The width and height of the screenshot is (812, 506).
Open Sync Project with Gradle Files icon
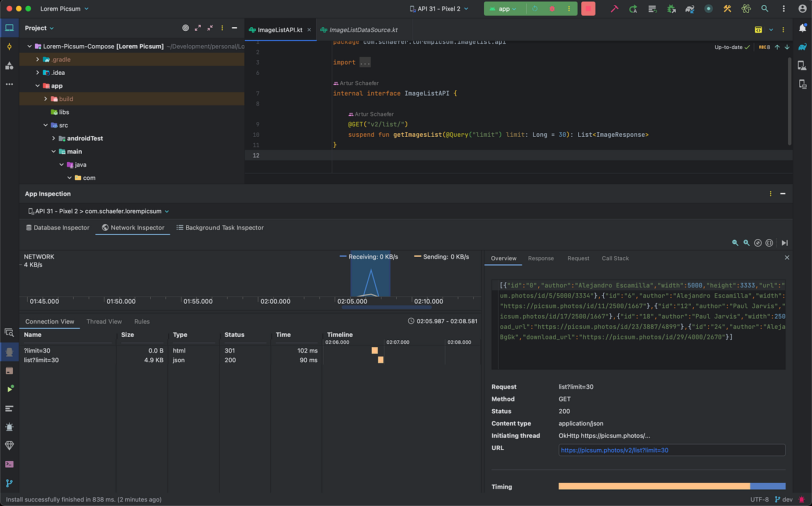690,9
